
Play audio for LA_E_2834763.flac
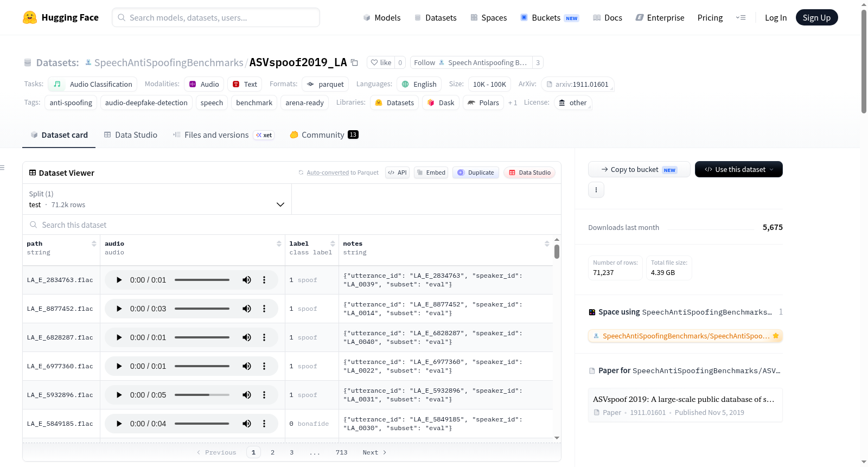click(119, 280)
